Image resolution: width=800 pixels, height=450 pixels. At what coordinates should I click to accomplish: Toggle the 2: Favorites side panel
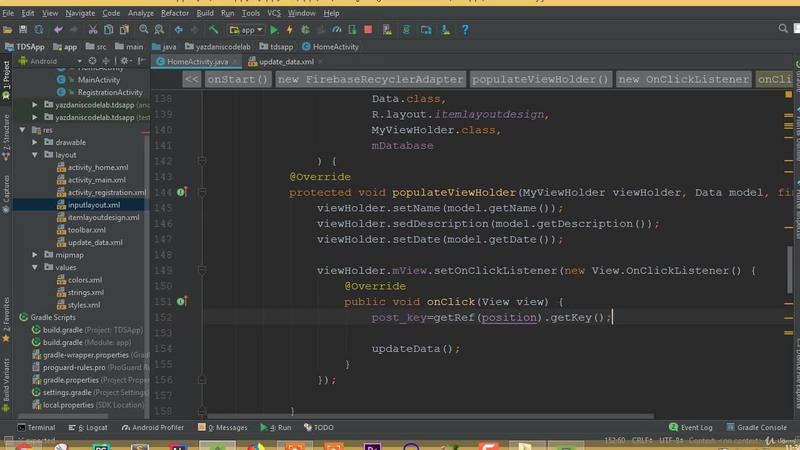tap(6, 319)
